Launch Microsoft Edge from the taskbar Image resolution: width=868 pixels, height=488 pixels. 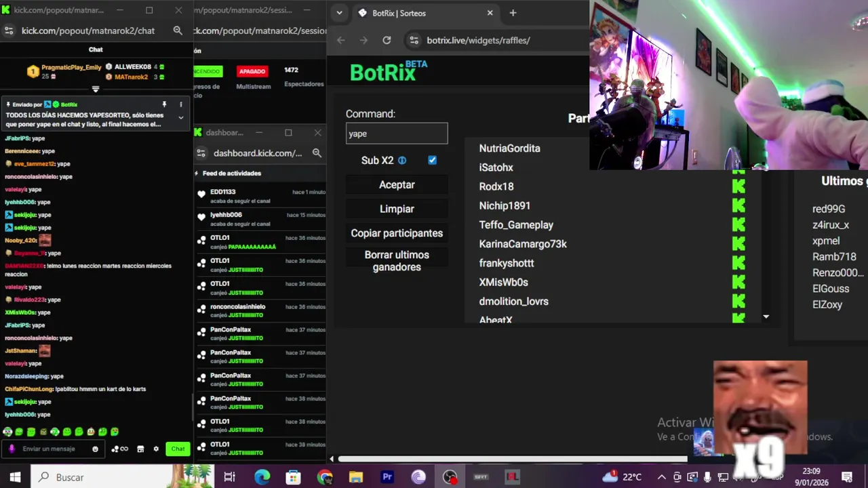click(x=262, y=477)
